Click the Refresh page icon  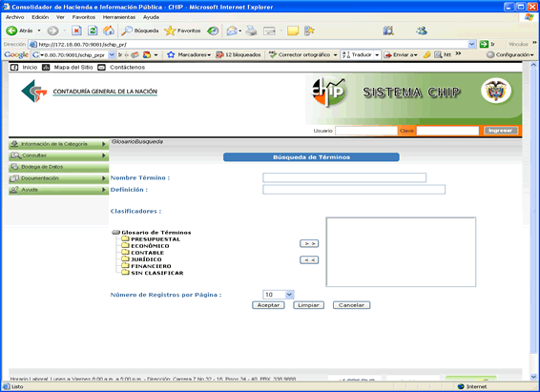pyautogui.click(x=93, y=31)
